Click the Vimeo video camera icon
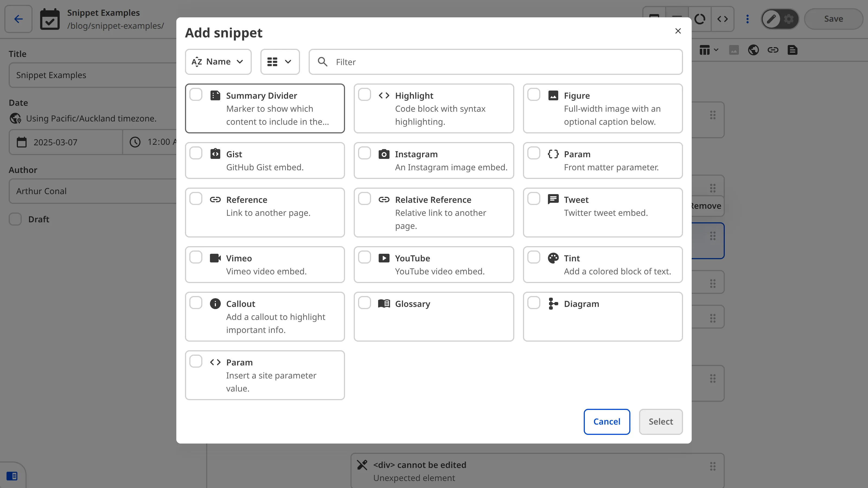The height and width of the screenshot is (488, 868). click(215, 258)
